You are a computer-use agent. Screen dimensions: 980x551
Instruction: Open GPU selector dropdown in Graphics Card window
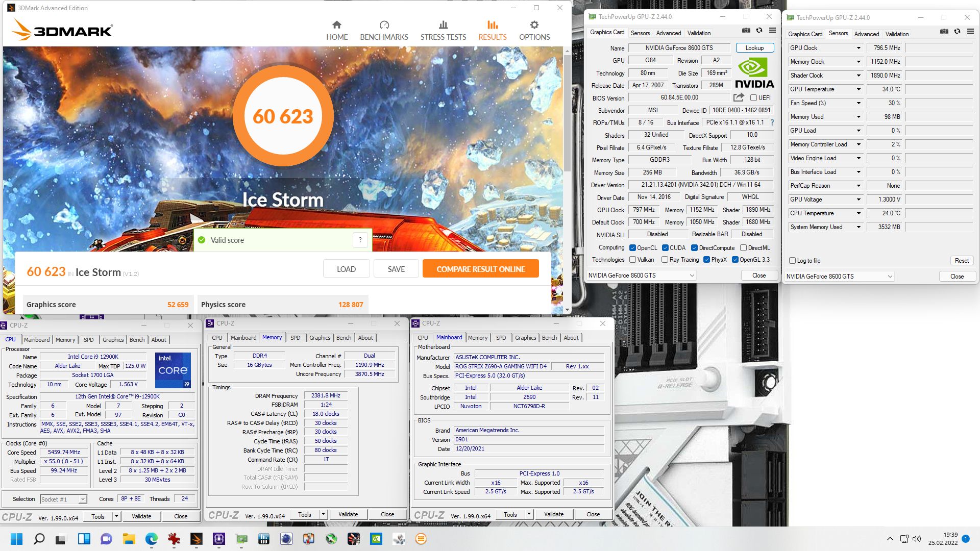click(x=641, y=275)
